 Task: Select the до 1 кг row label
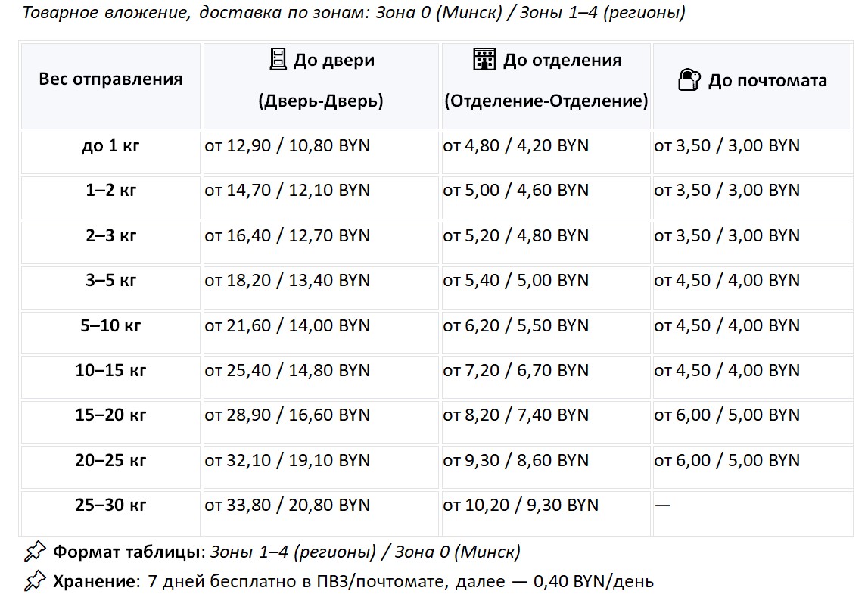coord(110,145)
